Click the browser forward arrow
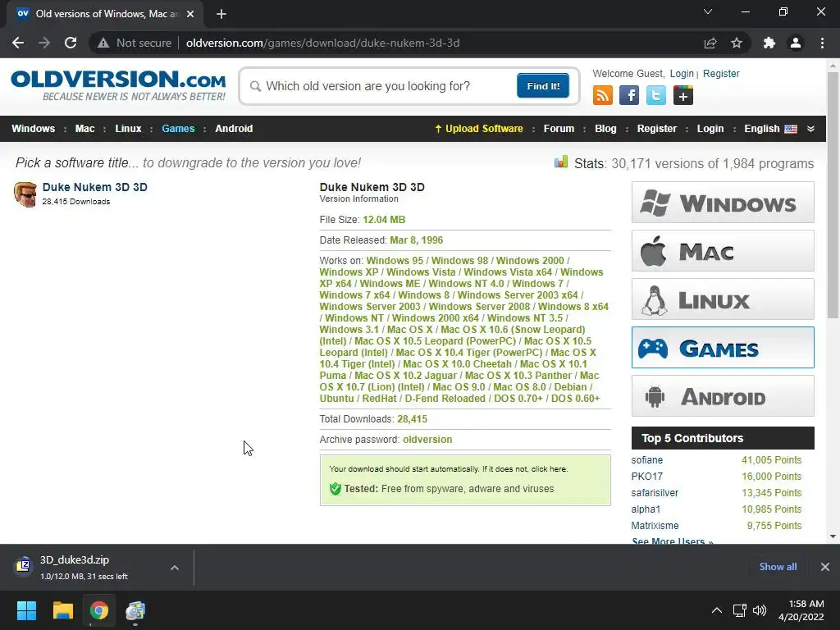The width and height of the screenshot is (840, 630). (44, 43)
